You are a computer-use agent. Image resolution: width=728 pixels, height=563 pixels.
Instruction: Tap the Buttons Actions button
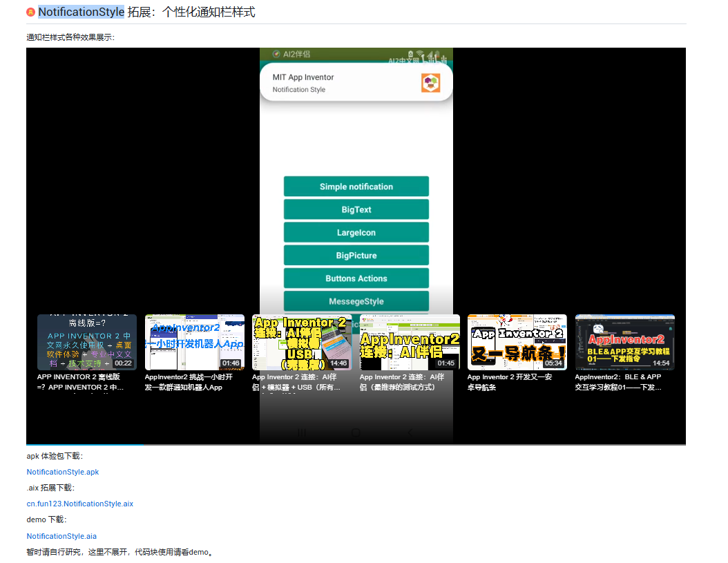pyautogui.click(x=356, y=278)
